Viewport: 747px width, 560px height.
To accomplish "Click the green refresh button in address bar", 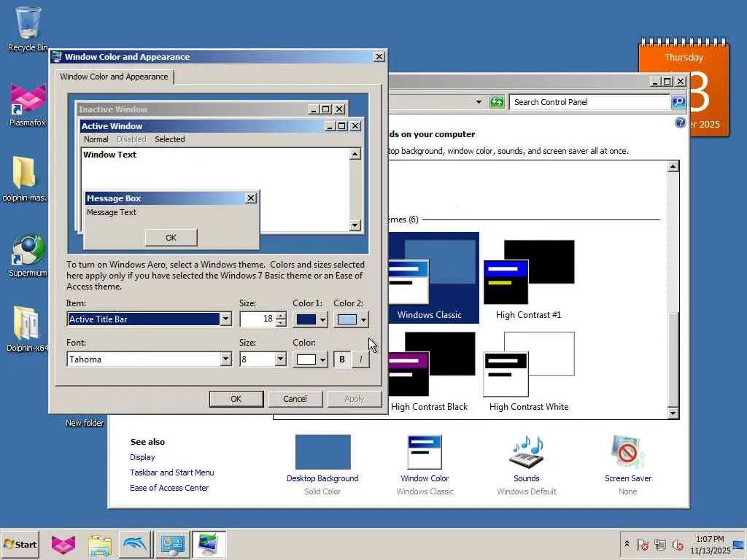I will (496, 102).
